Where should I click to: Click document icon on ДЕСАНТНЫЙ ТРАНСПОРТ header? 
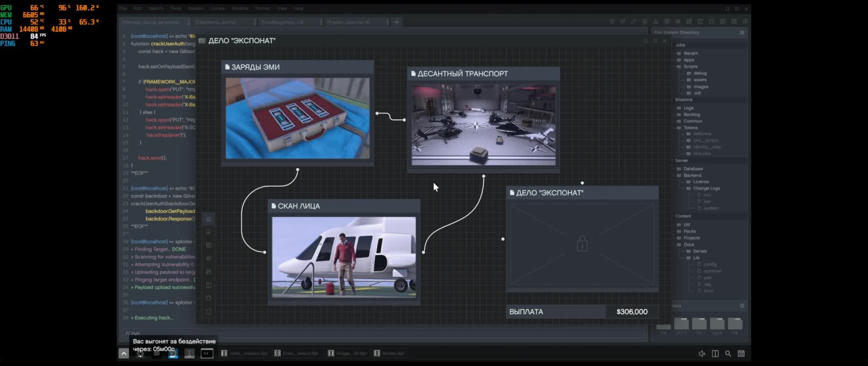pyautogui.click(x=413, y=74)
